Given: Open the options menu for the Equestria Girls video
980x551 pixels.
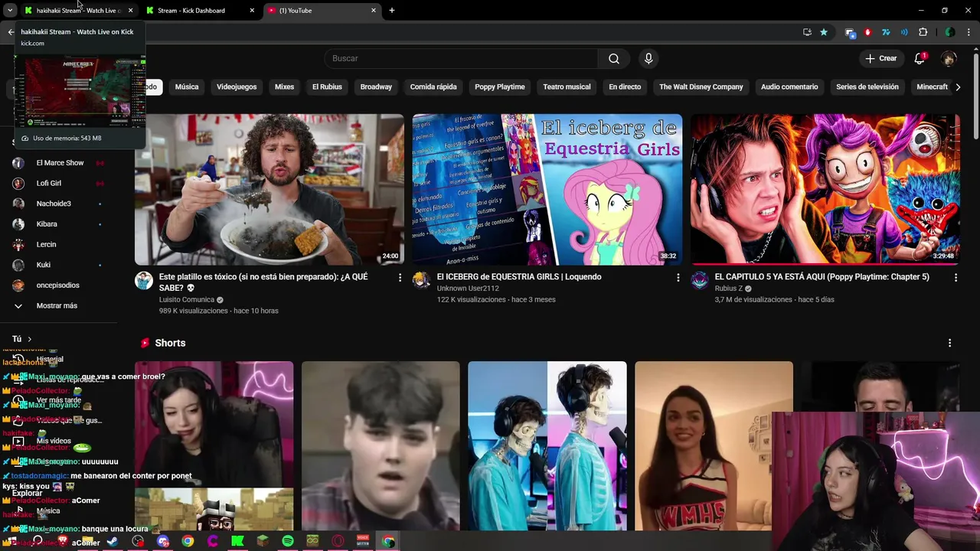Looking at the screenshot, I should (x=678, y=278).
